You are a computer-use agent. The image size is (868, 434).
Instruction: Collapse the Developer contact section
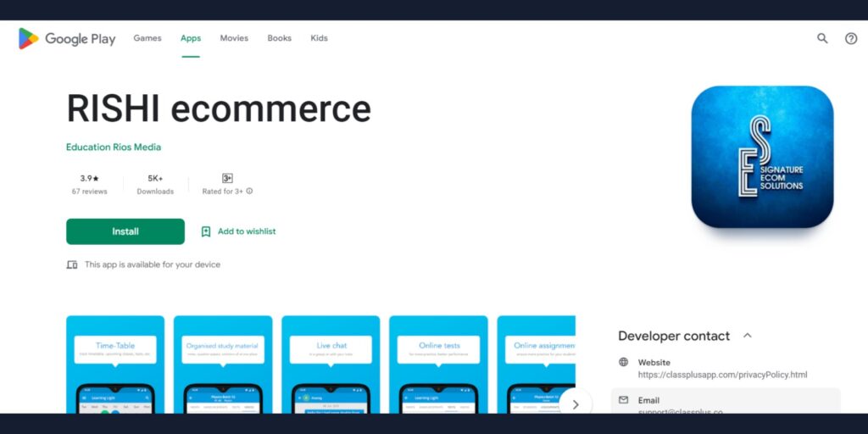point(747,336)
